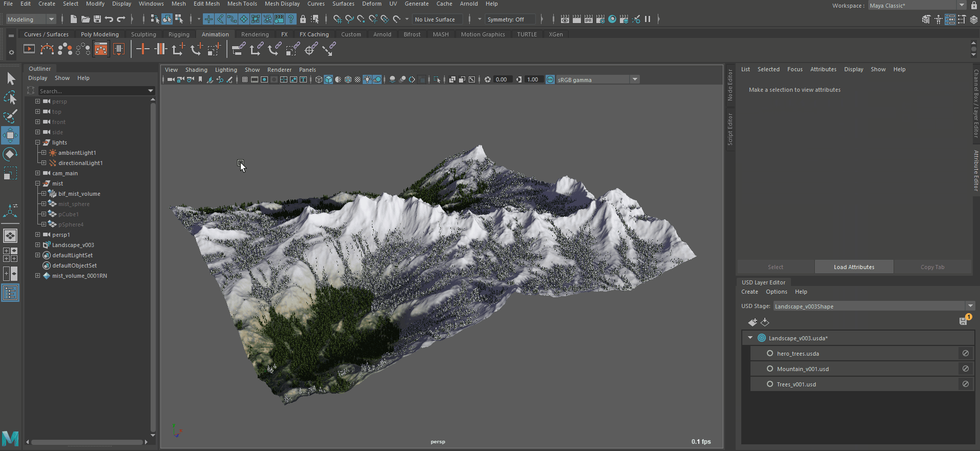Open the Modeling menu set dropdown

pos(51,19)
